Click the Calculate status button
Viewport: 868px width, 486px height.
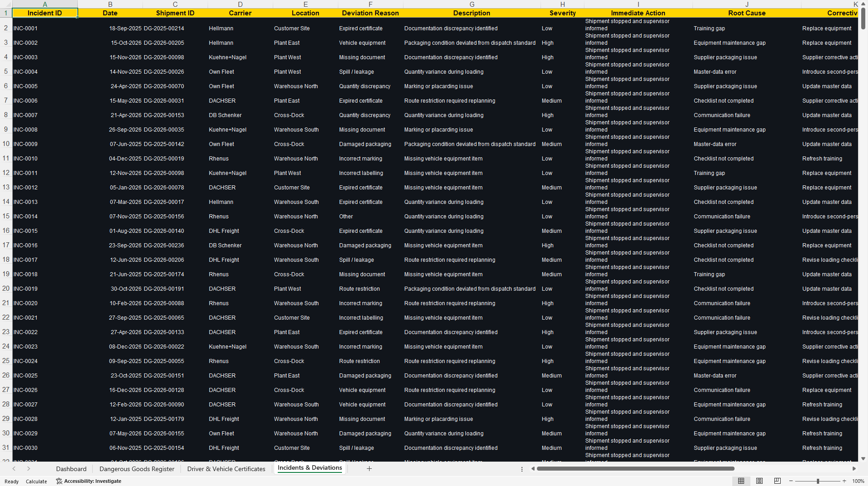point(36,481)
